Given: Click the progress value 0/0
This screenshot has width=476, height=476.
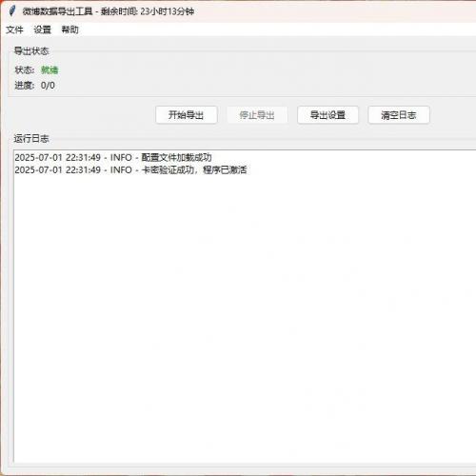Looking at the screenshot, I should pyautogui.click(x=48, y=86).
